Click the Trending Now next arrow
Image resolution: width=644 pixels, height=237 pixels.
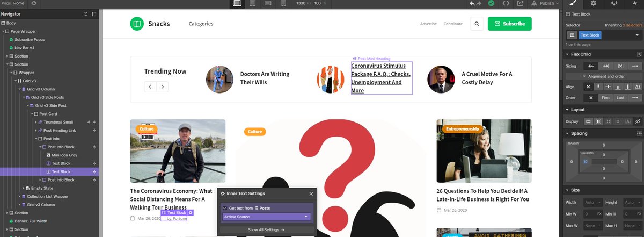click(162, 87)
